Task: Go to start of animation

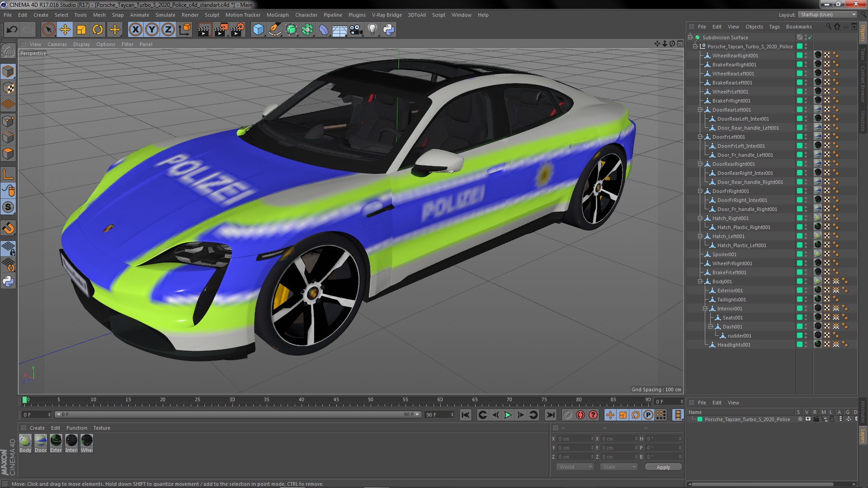Action: [465, 415]
